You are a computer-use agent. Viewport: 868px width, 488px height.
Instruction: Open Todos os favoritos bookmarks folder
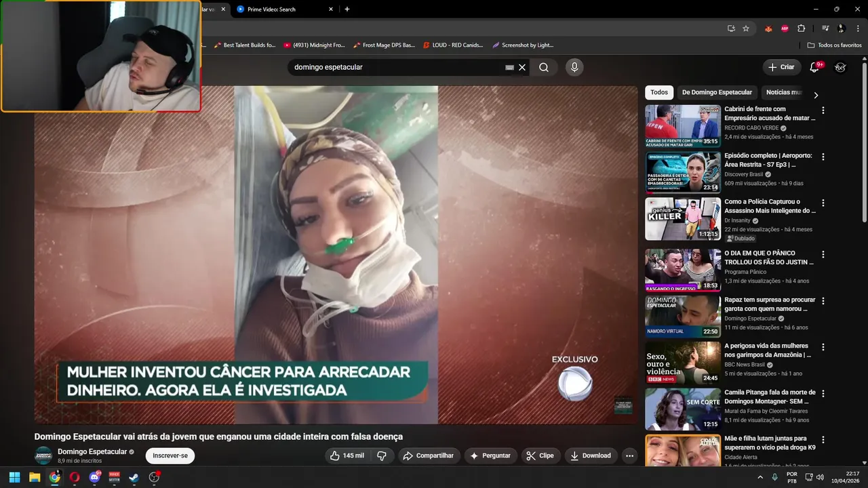coord(834,45)
